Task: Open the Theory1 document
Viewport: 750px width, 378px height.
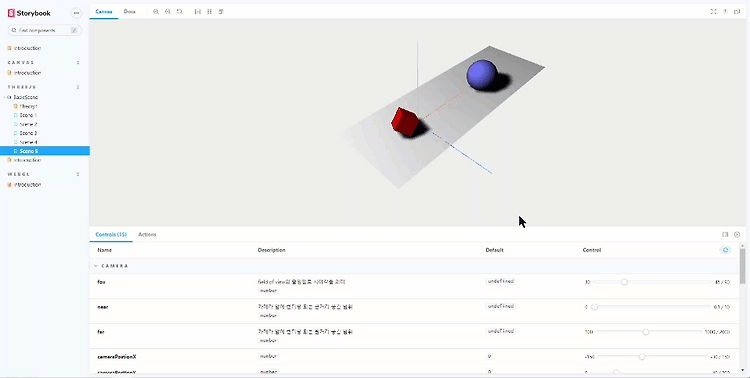Action: click(x=29, y=106)
